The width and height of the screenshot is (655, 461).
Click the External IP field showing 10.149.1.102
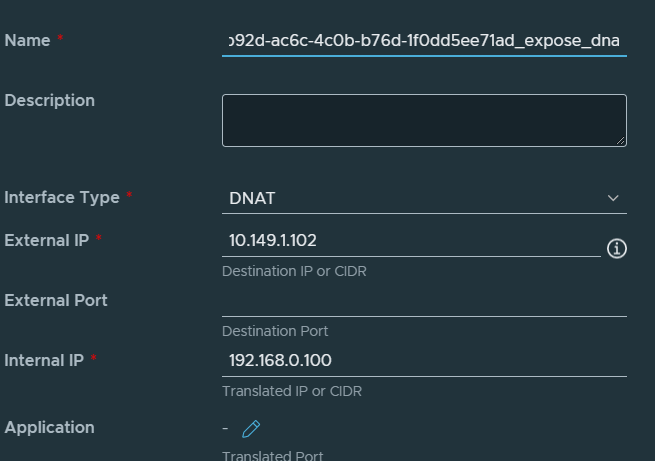pos(410,241)
